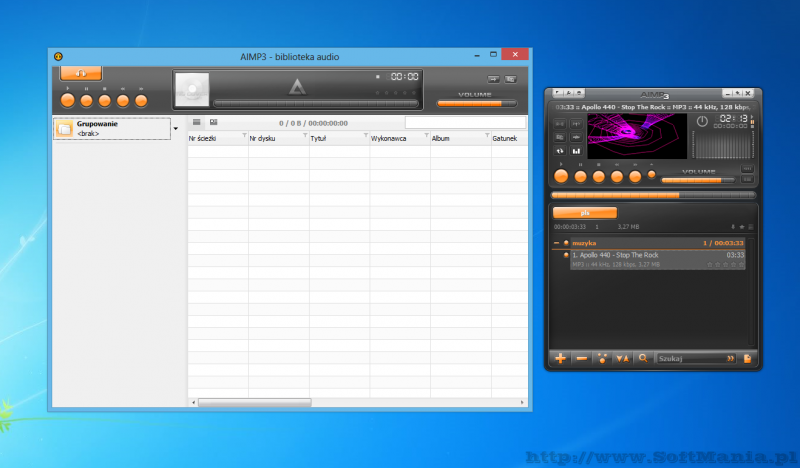The height and width of the screenshot is (468, 800).
Task: Click the add files plus icon in playlist
Action: pyautogui.click(x=561, y=358)
